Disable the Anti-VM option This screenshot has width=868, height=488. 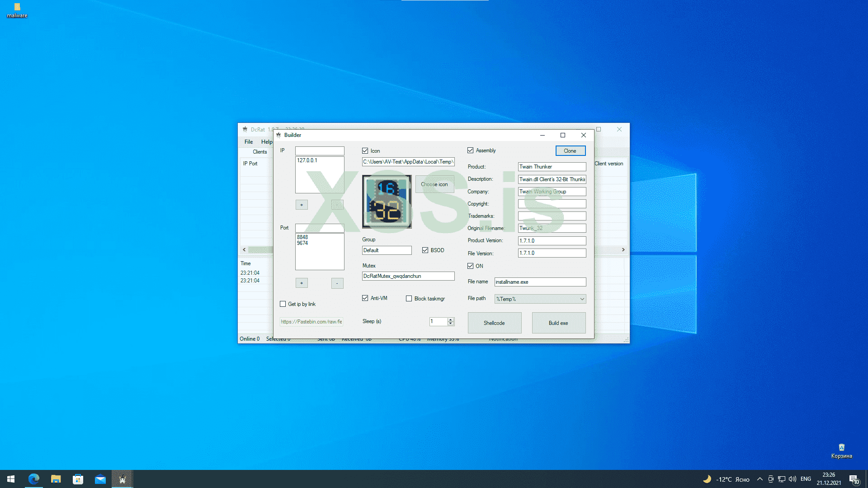[365, 298]
